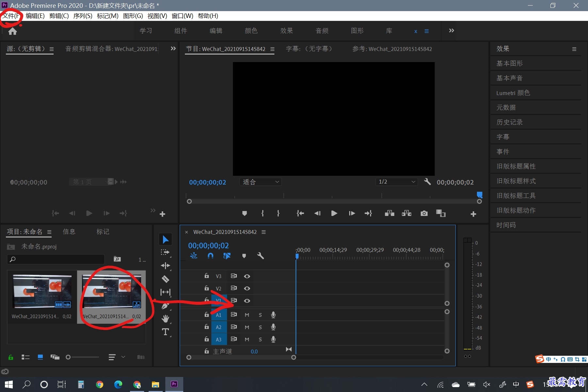This screenshot has height=392, width=588.
Task: Export frame with camera icon
Action: pos(424,213)
